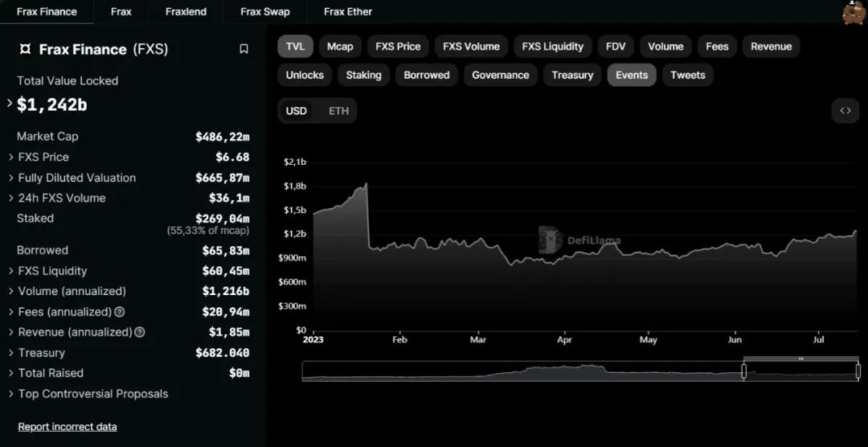Expand the Total Value Locked breakdown
Screen dimensions: 868x447
click(x=10, y=104)
